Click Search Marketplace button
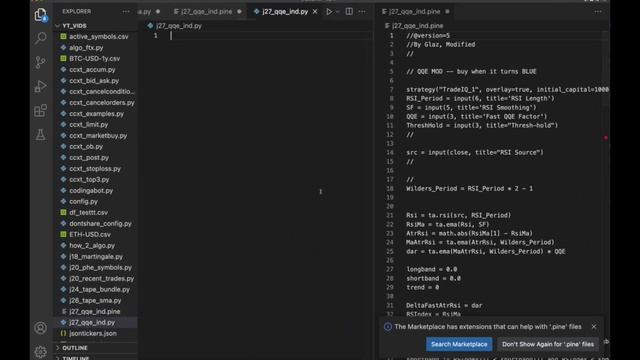The height and width of the screenshot is (360, 640). tap(459, 344)
